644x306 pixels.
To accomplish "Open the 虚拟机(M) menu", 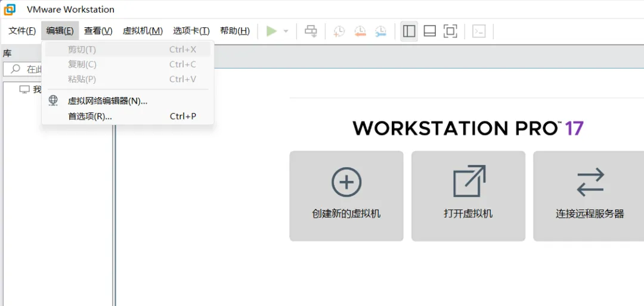I will click(143, 31).
